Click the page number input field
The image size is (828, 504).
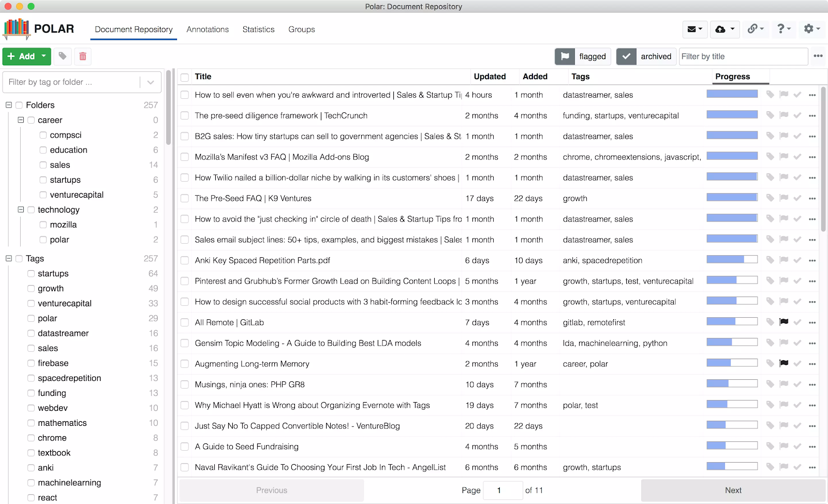(502, 491)
